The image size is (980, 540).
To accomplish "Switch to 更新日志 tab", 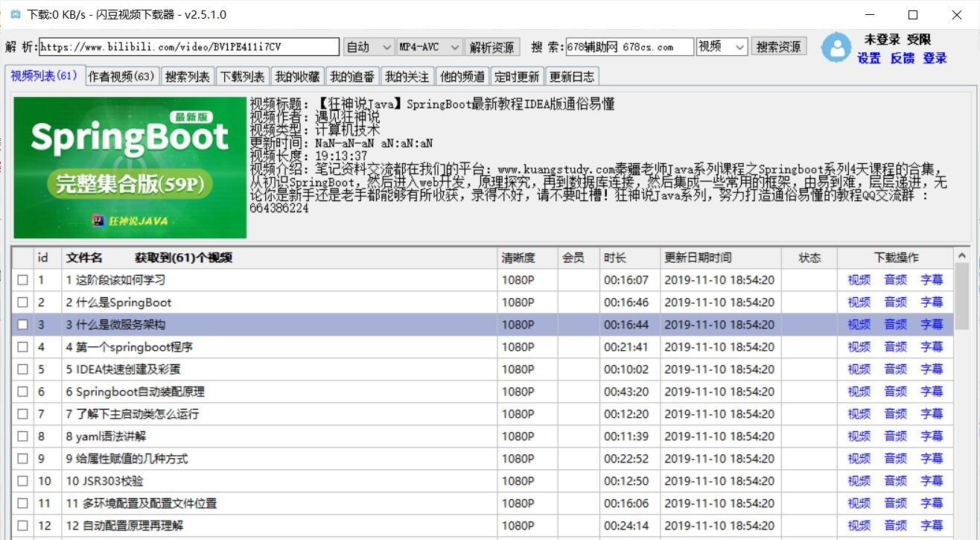I will click(572, 76).
